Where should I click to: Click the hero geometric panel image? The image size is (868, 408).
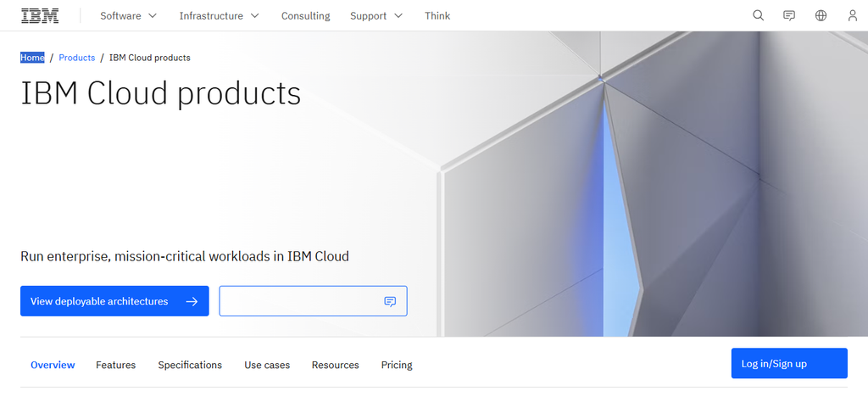tap(654, 184)
